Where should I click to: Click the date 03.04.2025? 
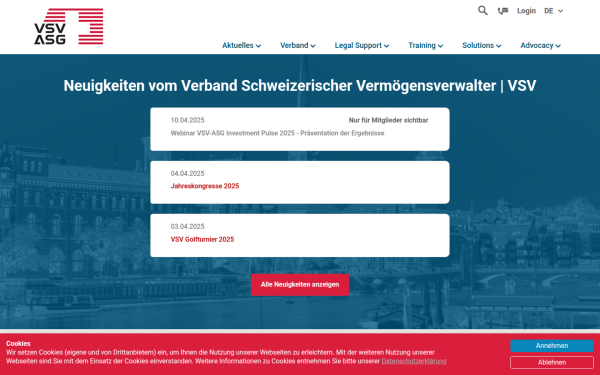point(188,227)
